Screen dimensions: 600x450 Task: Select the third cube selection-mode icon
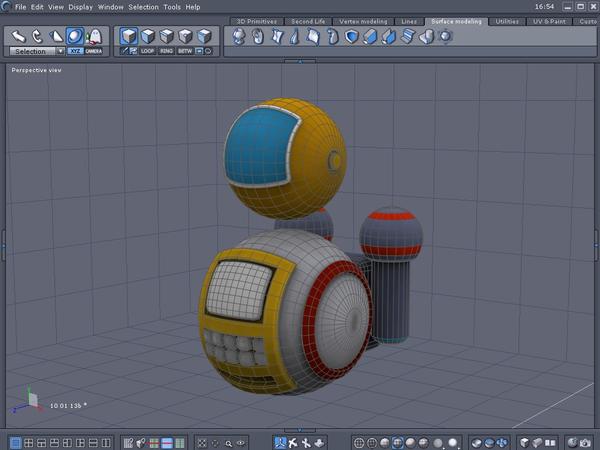(x=166, y=37)
